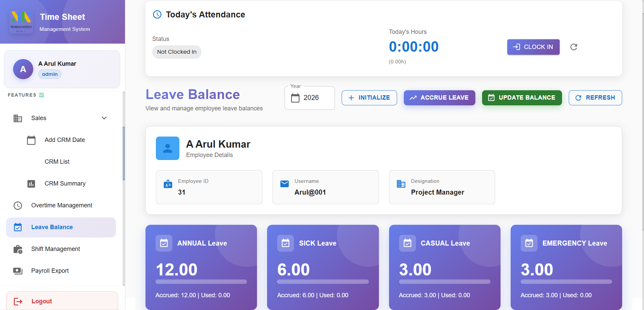The width and height of the screenshot is (644, 310).
Task: Click the A Arul Kumar avatar circle
Action: coord(23,69)
